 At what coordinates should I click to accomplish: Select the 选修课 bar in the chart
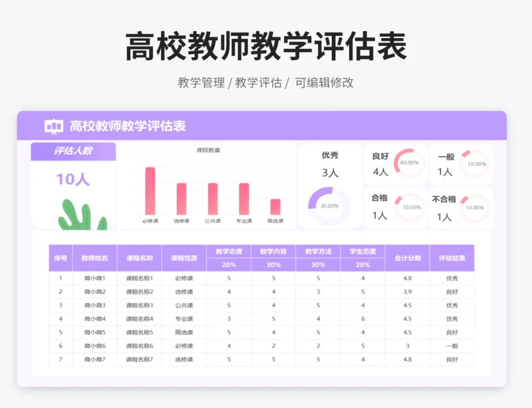point(182,199)
